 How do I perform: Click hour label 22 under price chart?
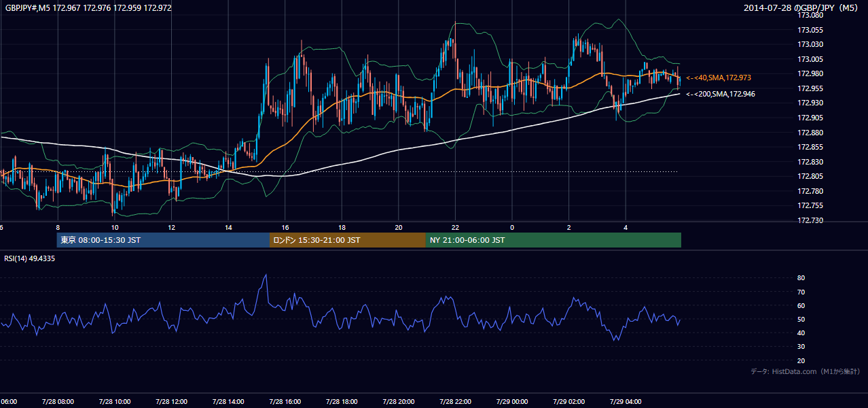(x=455, y=228)
